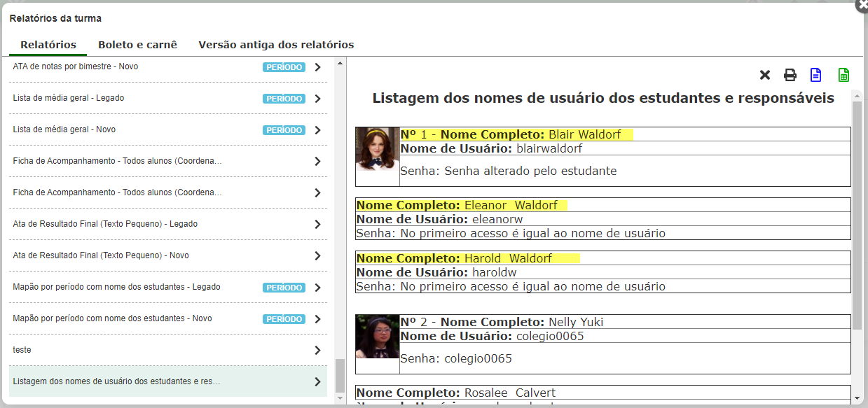Image resolution: width=868 pixels, height=408 pixels.
Task: Click left list scrollbar down arrow
Action: pos(340,398)
